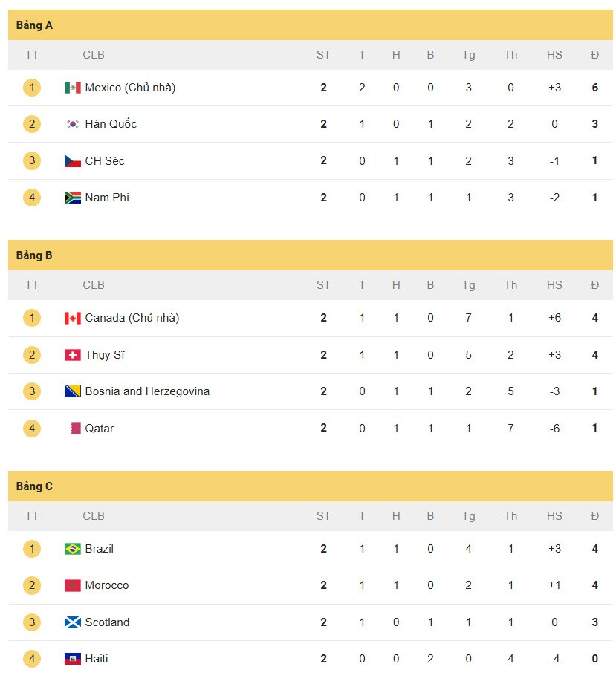Open the Mexico (Chủ nhà) team link
This screenshot has width=616, height=687.
(130, 88)
